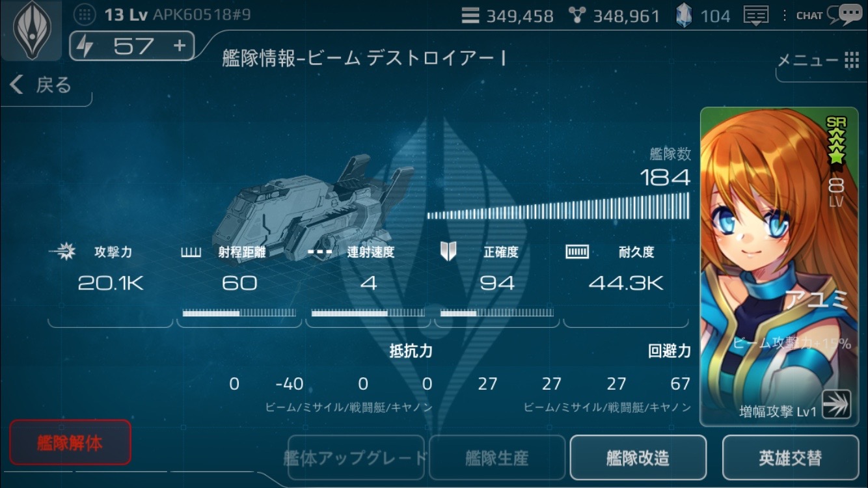This screenshot has height=488, width=868.
Task: Open the chat speech bubble
Action: click(x=849, y=15)
